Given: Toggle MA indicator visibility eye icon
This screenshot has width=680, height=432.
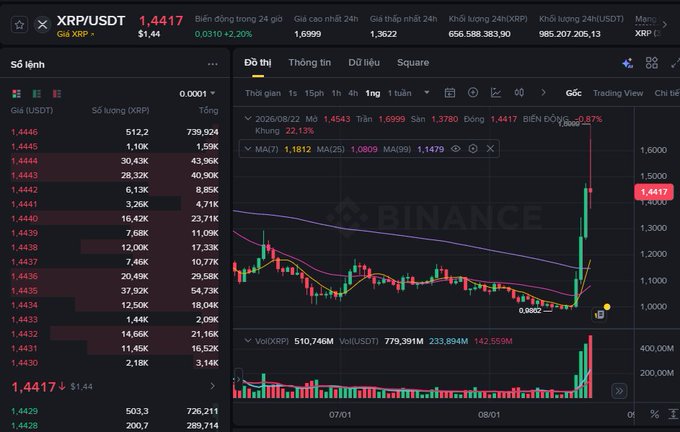Looking at the screenshot, I should (x=455, y=149).
